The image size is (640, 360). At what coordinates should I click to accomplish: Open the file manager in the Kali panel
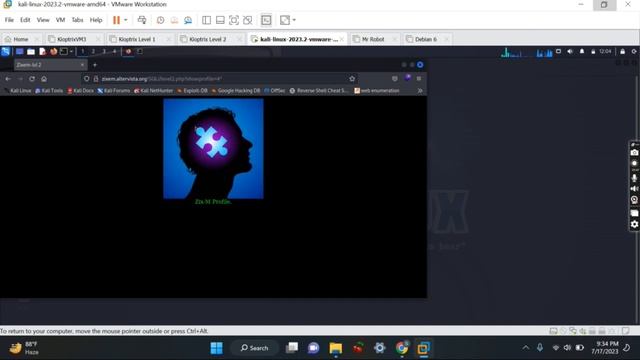pyautogui.click(x=31, y=51)
